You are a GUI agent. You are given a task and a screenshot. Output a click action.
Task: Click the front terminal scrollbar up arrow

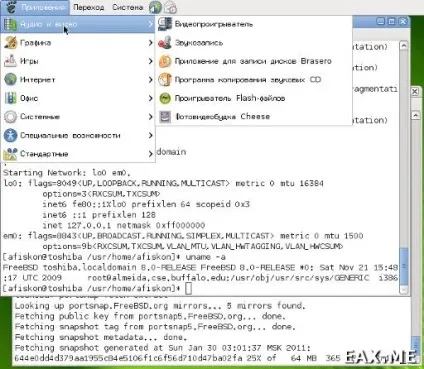(x=404, y=45)
